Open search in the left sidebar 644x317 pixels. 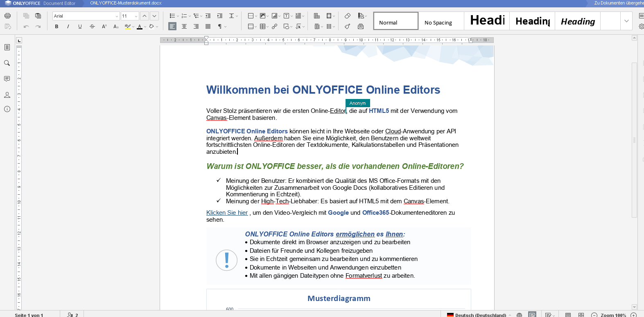[7, 63]
